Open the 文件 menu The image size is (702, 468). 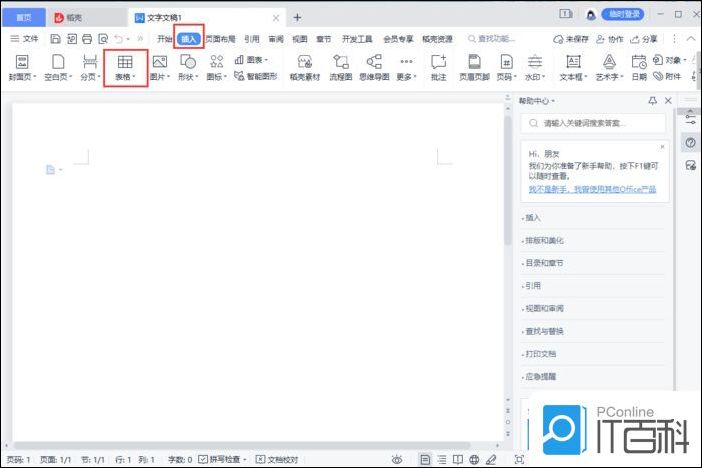click(25, 39)
